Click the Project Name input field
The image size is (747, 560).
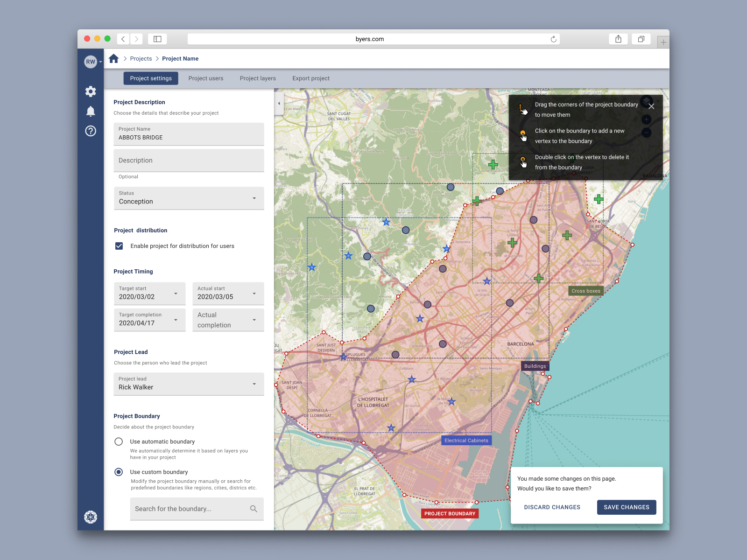pos(189,134)
